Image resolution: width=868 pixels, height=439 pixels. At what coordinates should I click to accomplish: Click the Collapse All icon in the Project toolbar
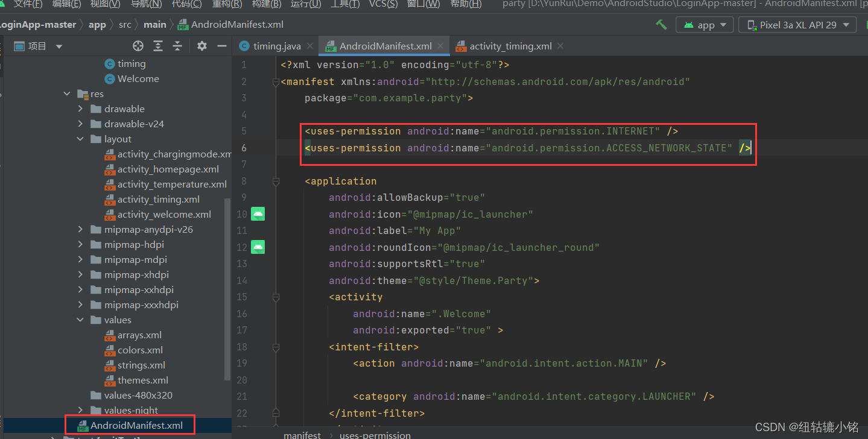(177, 45)
